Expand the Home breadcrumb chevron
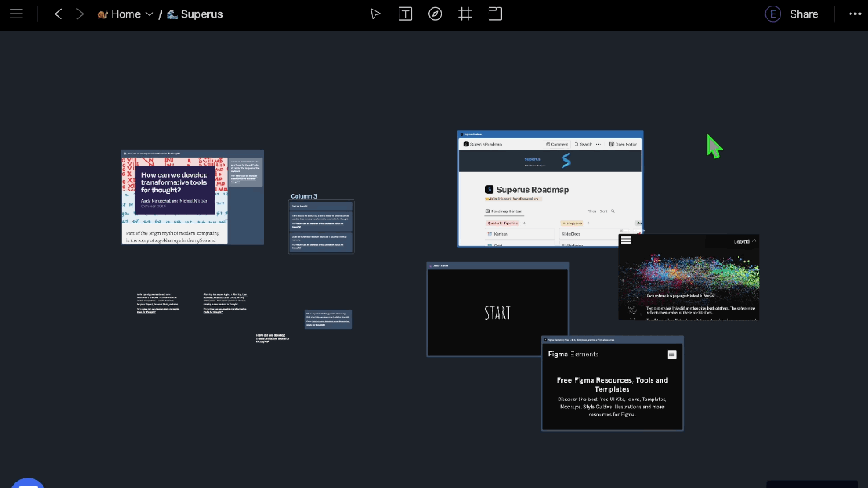This screenshot has width=868, height=488. click(x=149, y=14)
